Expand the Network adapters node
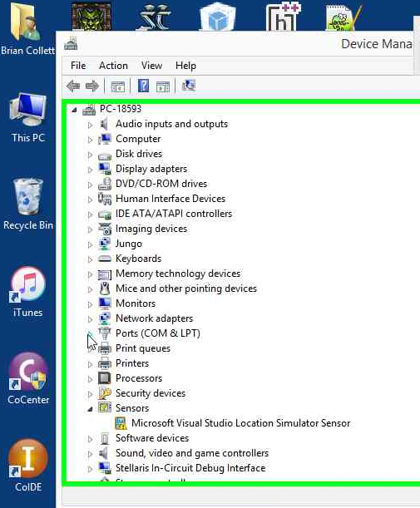420x508 pixels. pos(90,319)
